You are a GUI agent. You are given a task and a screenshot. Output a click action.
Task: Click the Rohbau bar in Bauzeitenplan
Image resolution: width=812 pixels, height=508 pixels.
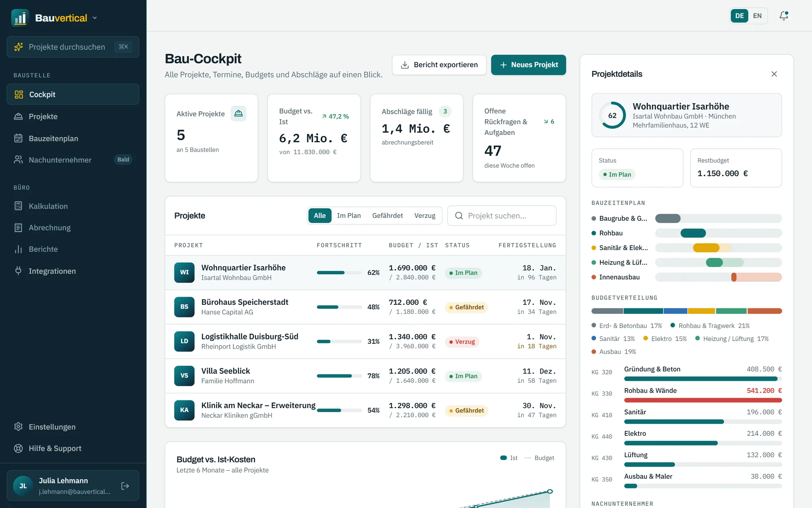693,233
